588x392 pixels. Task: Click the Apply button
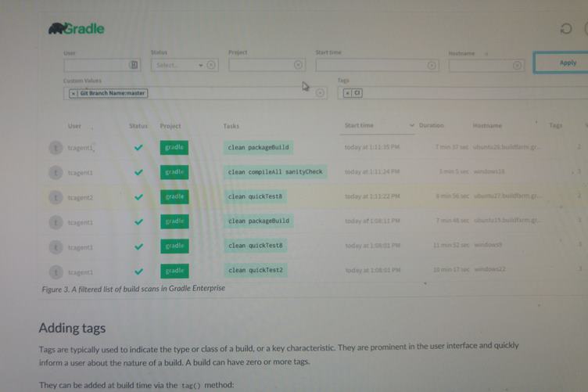[561, 63]
